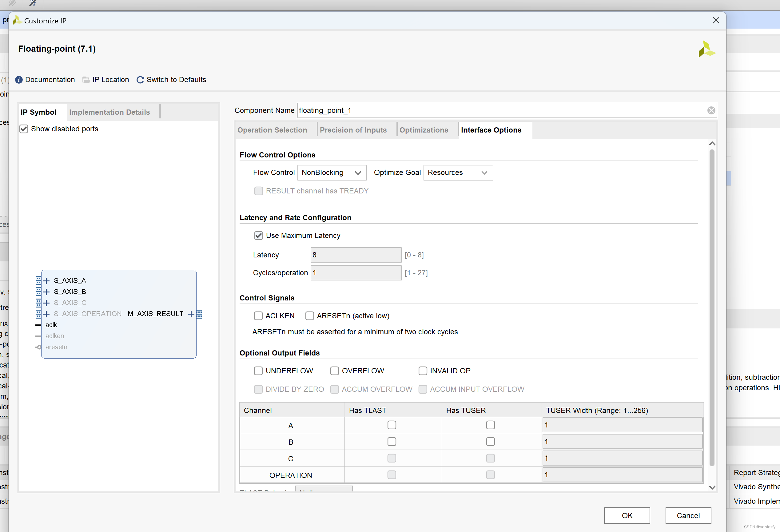This screenshot has height=532, width=780.
Task: Switch to the Operation Selection tab
Action: pyautogui.click(x=272, y=130)
